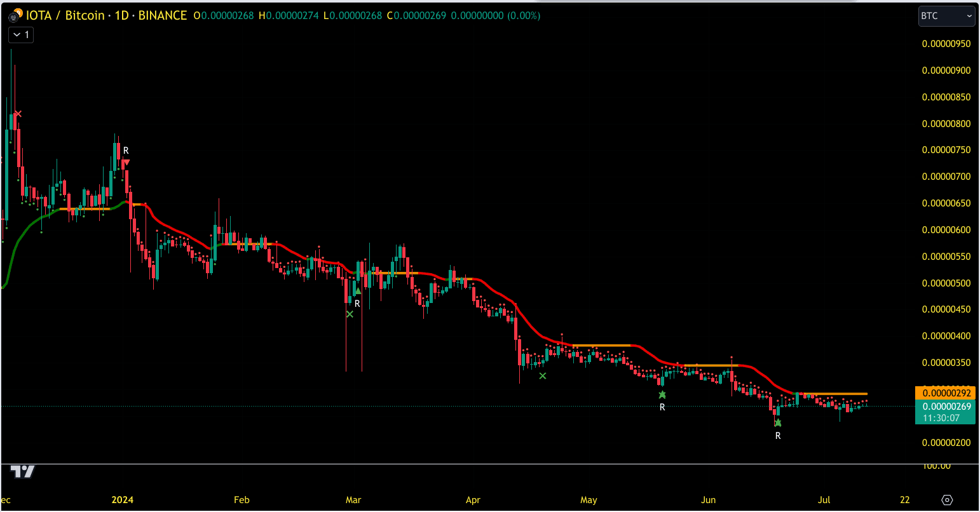Open the BTC currency dropdown
This screenshot has height=512, width=980.
(x=946, y=16)
